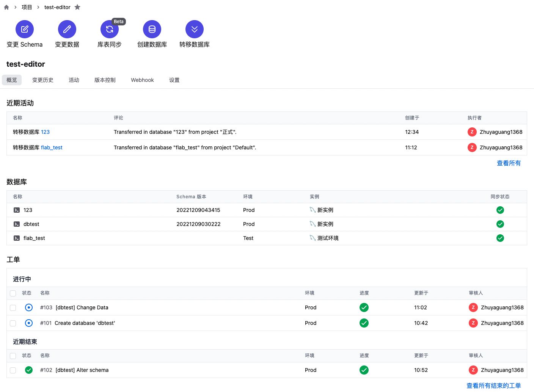Star the test-editor project
Screen dimensions: 534x392
[x=77, y=7]
